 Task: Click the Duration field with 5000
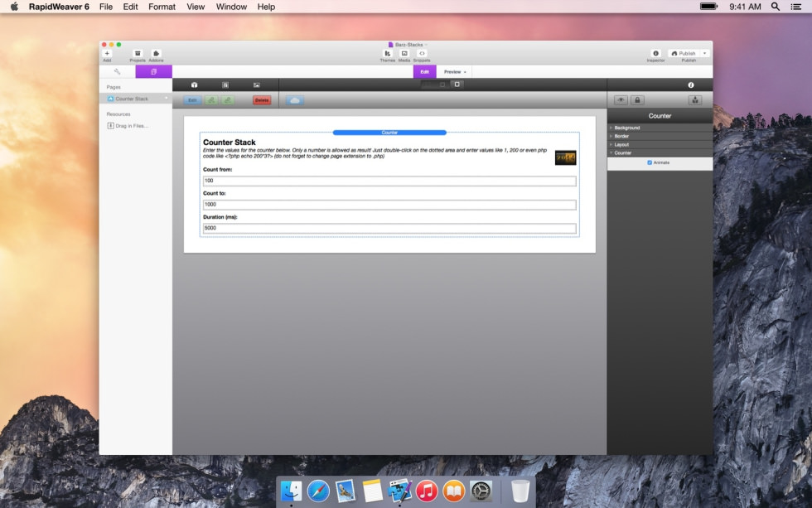coord(389,229)
